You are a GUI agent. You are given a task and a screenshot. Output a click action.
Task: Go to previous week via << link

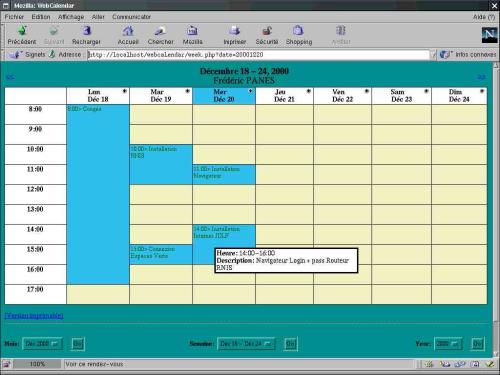pyautogui.click(x=10, y=77)
